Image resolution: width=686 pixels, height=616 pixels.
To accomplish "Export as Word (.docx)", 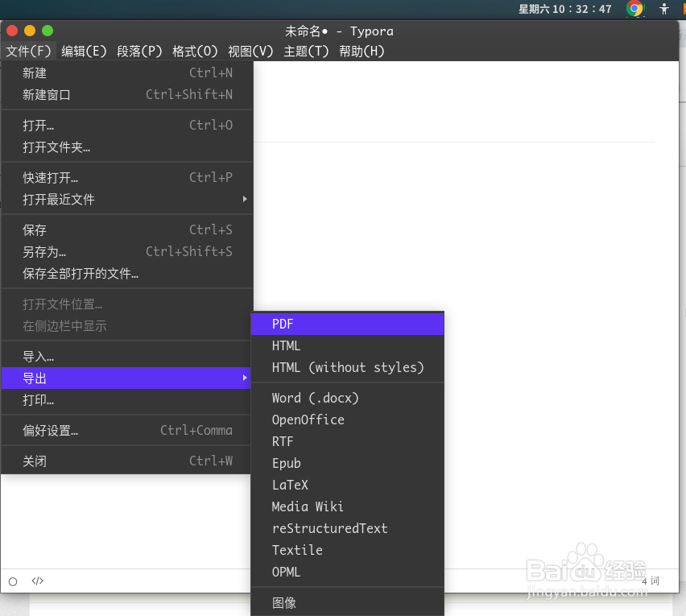I will coord(347,398).
